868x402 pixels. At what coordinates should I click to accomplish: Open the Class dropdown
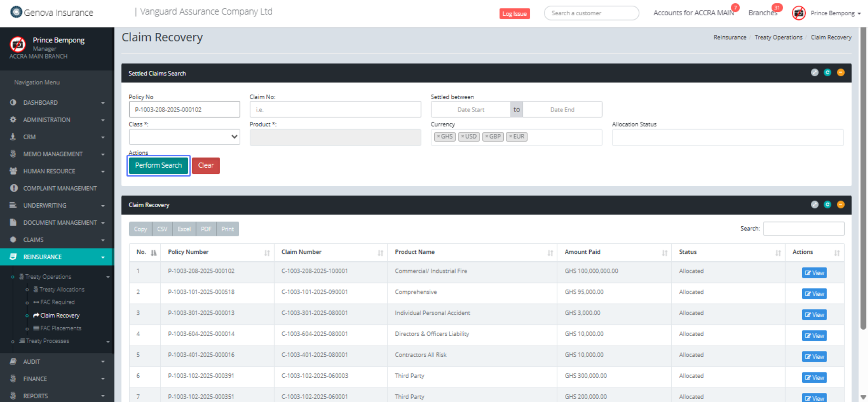point(184,137)
